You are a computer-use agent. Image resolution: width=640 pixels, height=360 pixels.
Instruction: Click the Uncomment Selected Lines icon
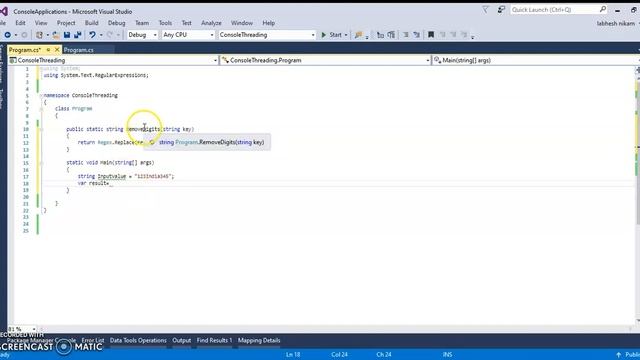tap(416, 35)
